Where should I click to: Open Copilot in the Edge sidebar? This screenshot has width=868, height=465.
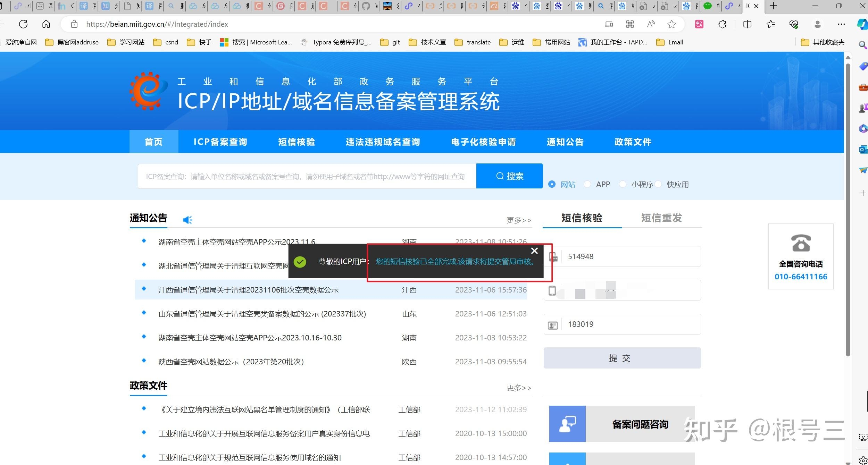(862, 24)
